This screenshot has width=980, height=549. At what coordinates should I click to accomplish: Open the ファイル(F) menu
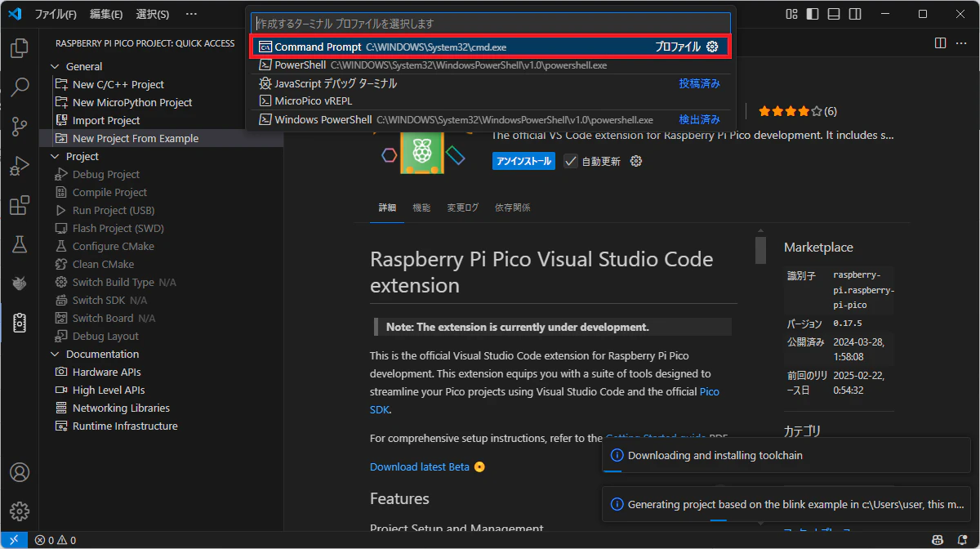56,14
